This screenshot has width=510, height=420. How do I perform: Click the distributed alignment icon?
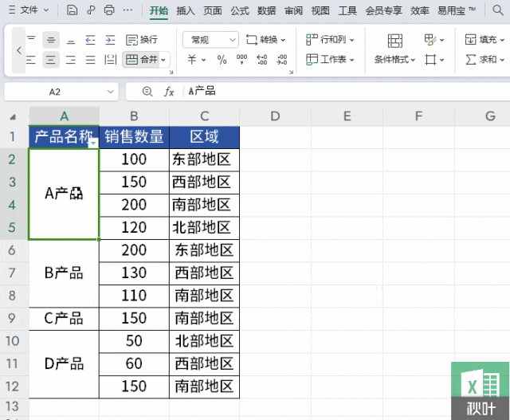click(x=110, y=60)
